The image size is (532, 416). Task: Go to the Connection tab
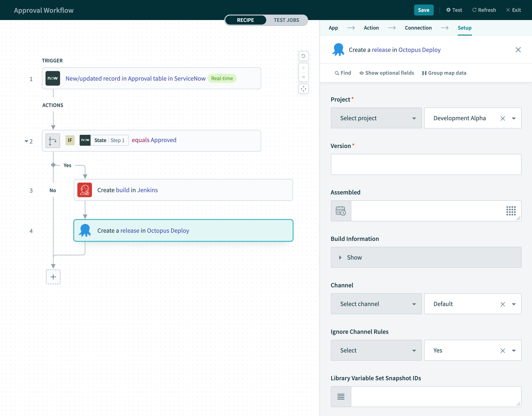click(x=418, y=28)
